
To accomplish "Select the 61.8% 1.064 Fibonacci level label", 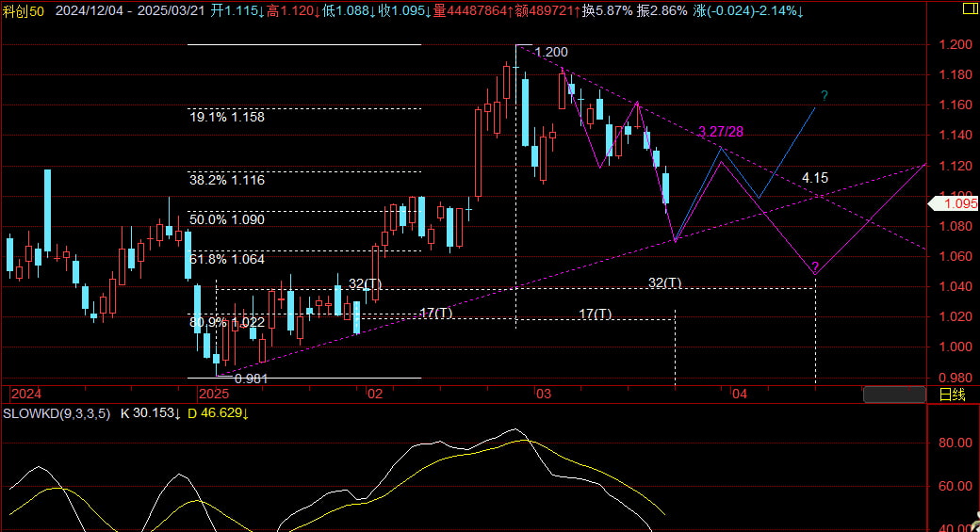I will 227,259.
